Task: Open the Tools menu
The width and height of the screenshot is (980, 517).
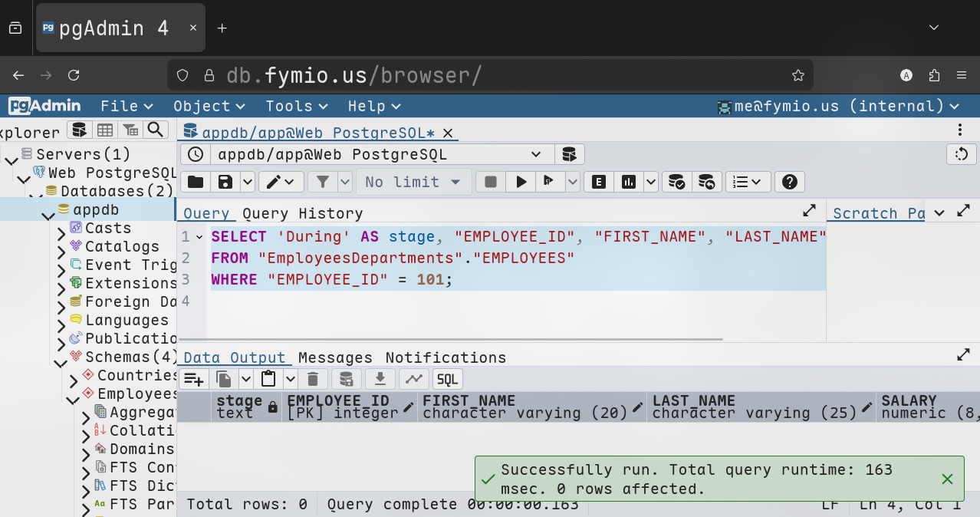Action: pos(296,106)
